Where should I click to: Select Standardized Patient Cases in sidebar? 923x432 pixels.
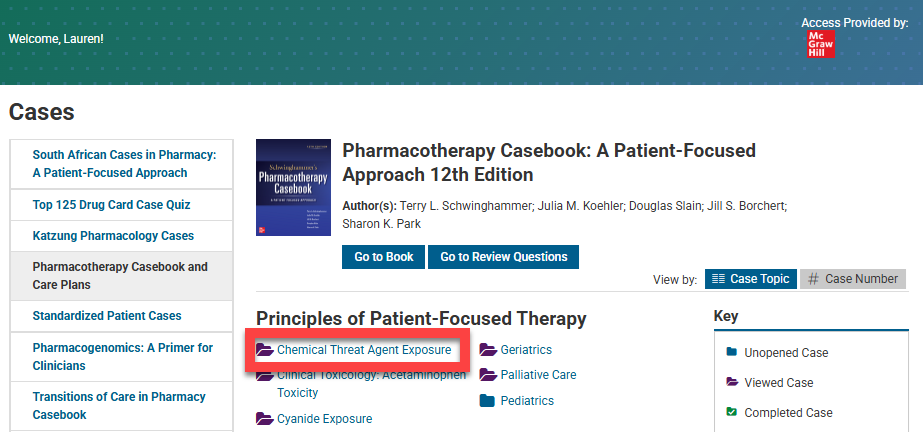point(107,316)
